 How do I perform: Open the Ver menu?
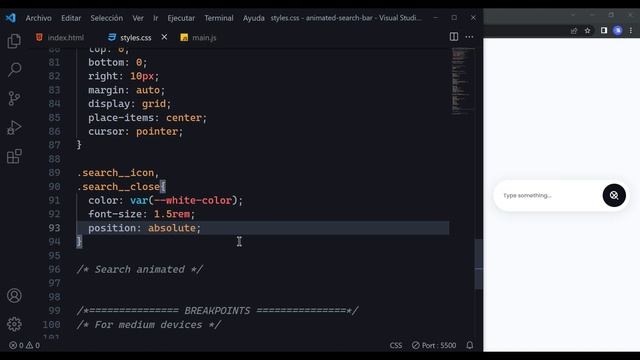138,18
